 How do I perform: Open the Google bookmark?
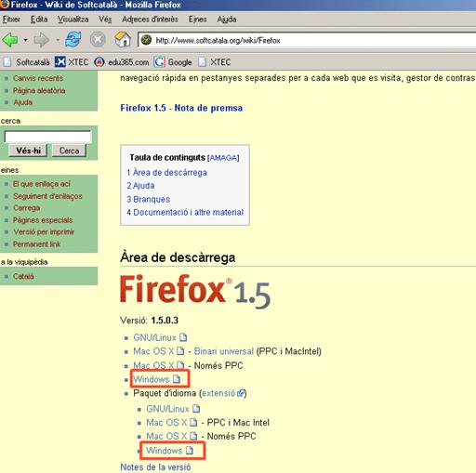[x=173, y=62]
